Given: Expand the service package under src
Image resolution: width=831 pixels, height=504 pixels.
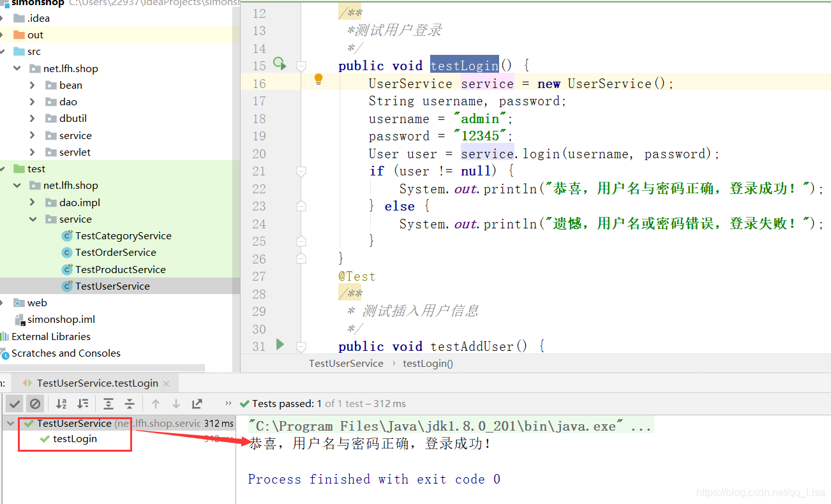Looking at the screenshot, I should click(x=33, y=135).
